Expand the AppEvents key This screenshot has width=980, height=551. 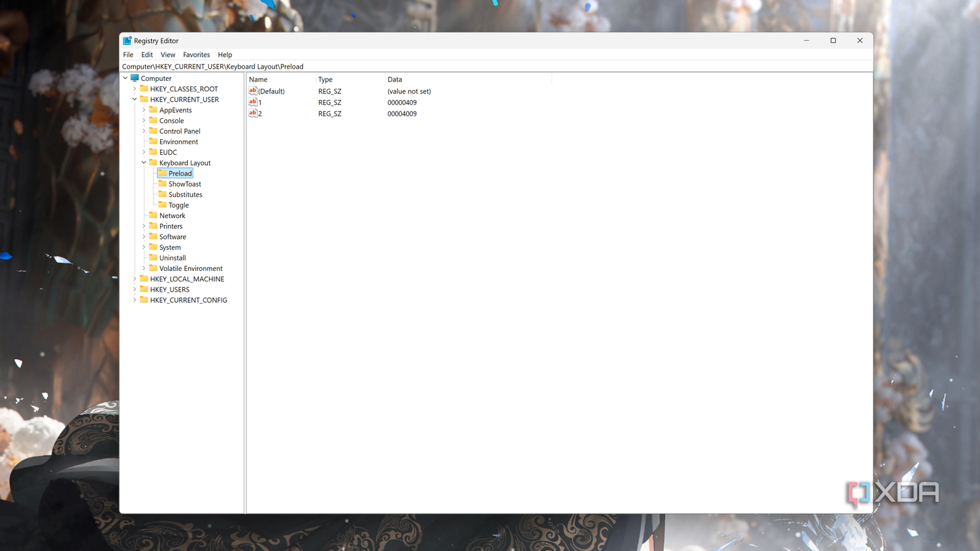tap(144, 110)
